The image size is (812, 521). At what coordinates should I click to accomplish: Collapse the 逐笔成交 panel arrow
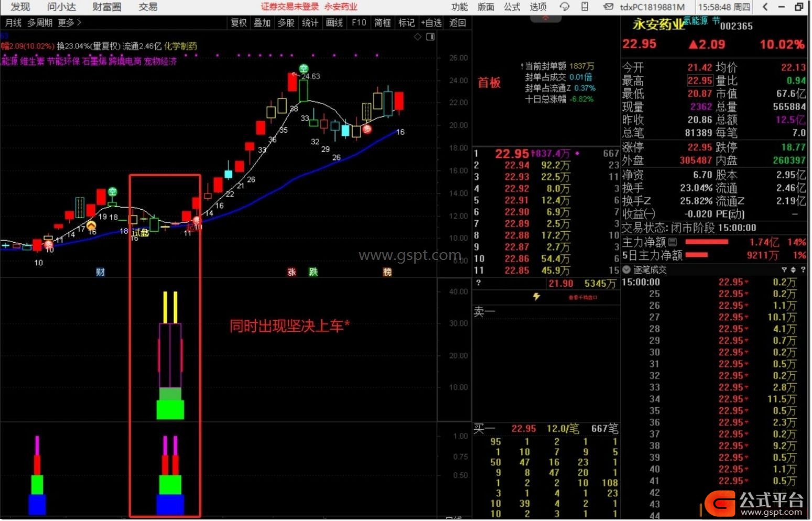coord(626,270)
